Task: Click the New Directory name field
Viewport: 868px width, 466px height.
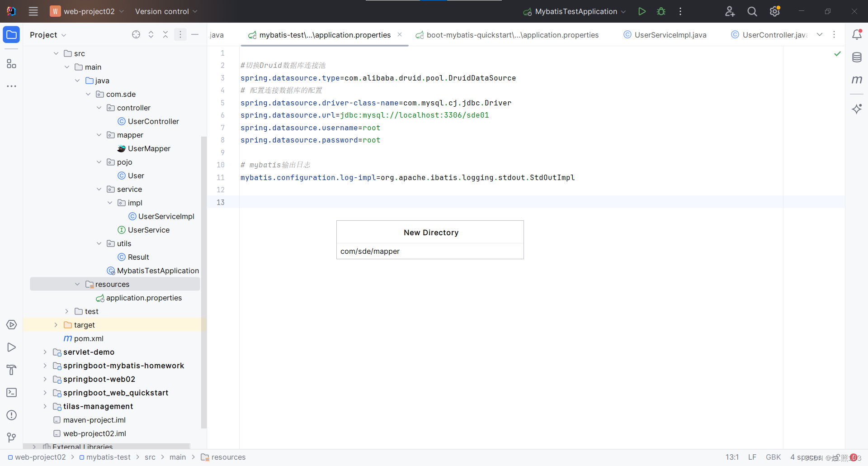Action: (430, 251)
